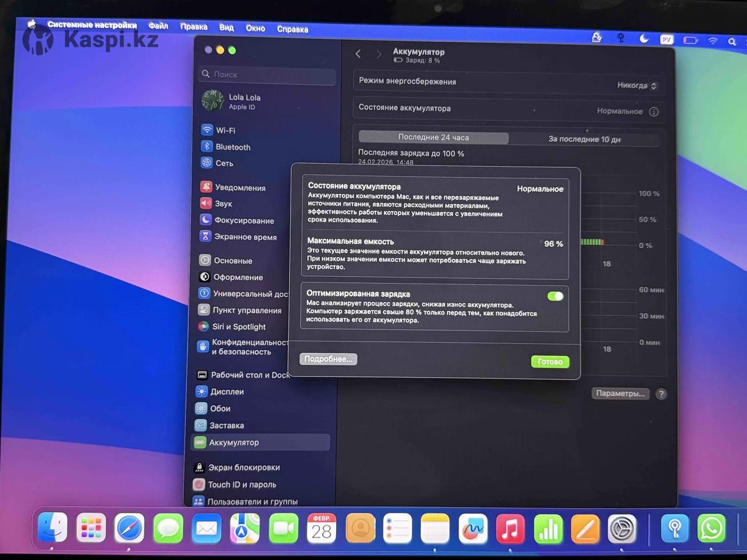
Task: Select Уведомления in the sidebar
Action: (240, 188)
